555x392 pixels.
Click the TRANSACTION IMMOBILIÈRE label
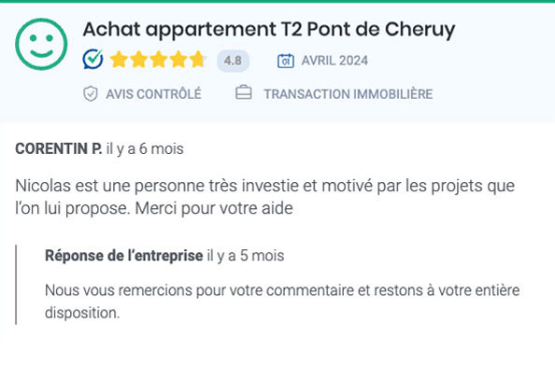point(349,94)
